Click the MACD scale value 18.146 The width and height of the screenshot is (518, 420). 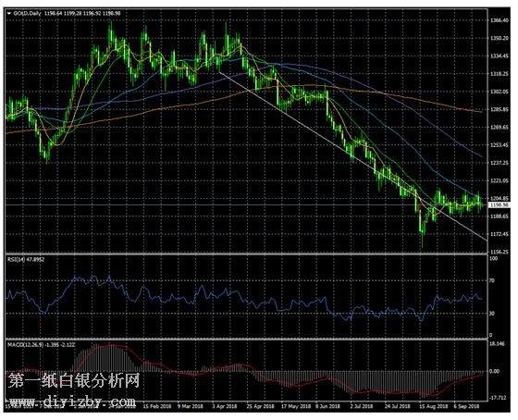pyautogui.click(x=498, y=344)
